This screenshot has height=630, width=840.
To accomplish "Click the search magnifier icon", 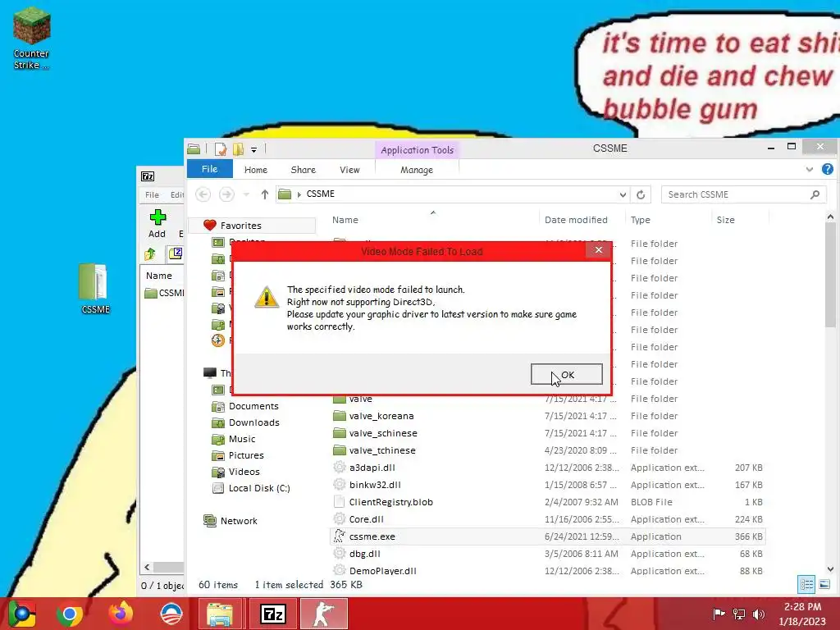I will pyautogui.click(x=815, y=194).
